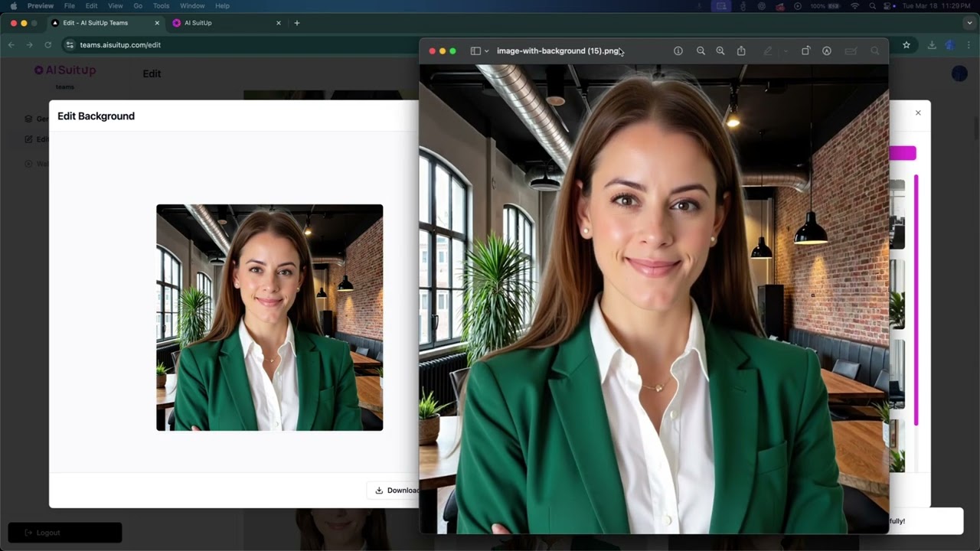Open the Tools menu in the menu bar

[x=161, y=5]
